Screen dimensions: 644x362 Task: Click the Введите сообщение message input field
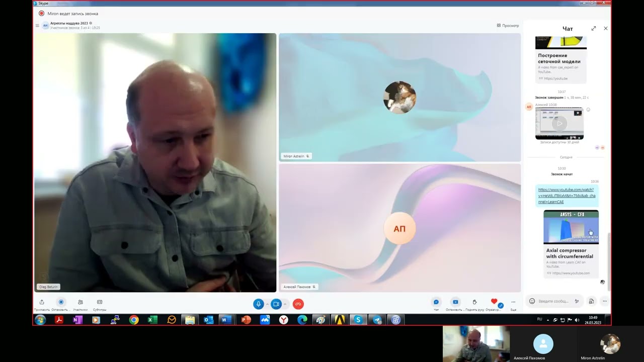pos(553,301)
